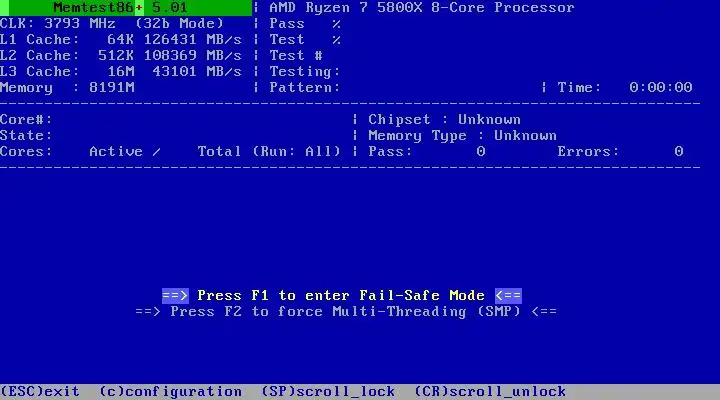Click the Pass: 0 counter
Image resolution: width=720 pixels, height=400 pixels.
click(427, 152)
